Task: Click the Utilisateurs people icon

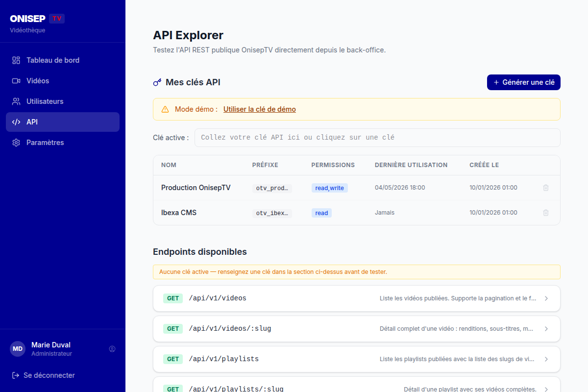Action: coord(16,101)
